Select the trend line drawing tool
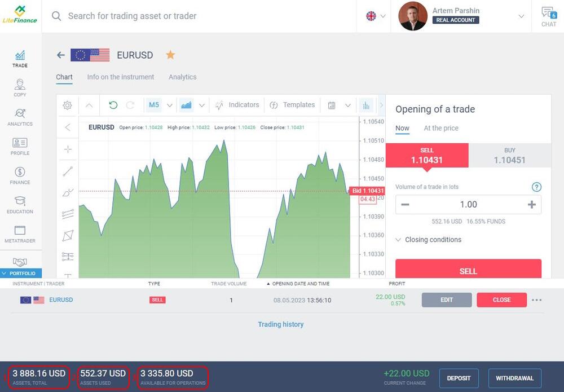 [x=68, y=171]
